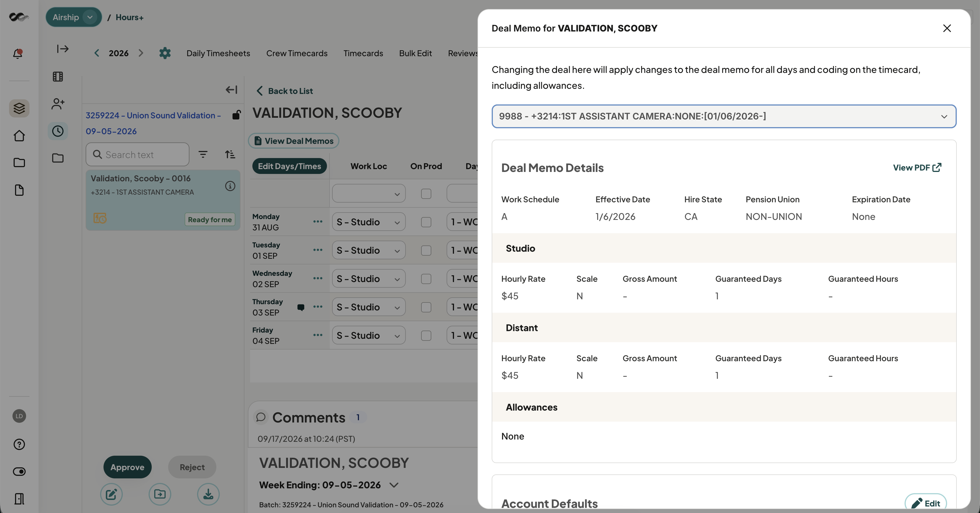Open the deal memo selection dropdown
Screen dimensions: 980x513
(x=724, y=116)
